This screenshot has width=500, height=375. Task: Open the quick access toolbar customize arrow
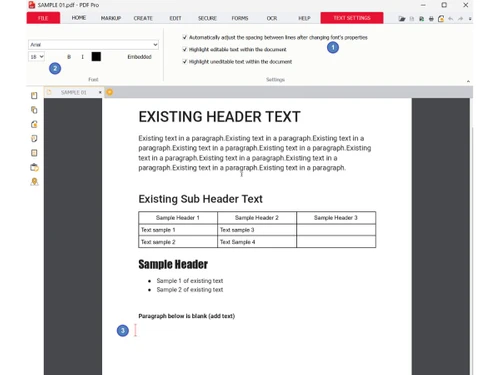(x=470, y=19)
